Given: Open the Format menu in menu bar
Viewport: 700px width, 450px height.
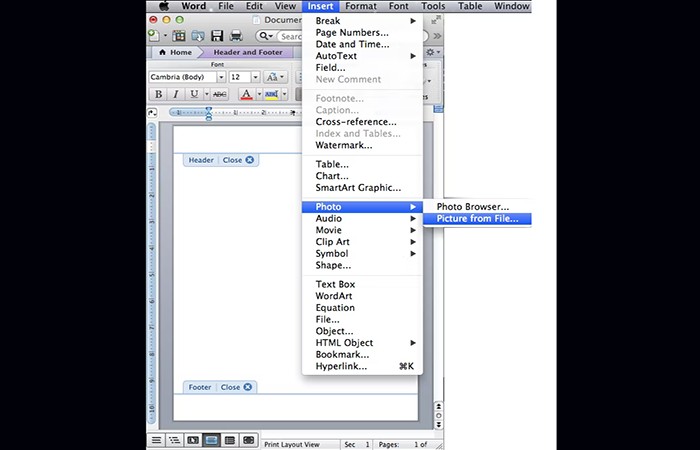Looking at the screenshot, I should click(361, 6).
